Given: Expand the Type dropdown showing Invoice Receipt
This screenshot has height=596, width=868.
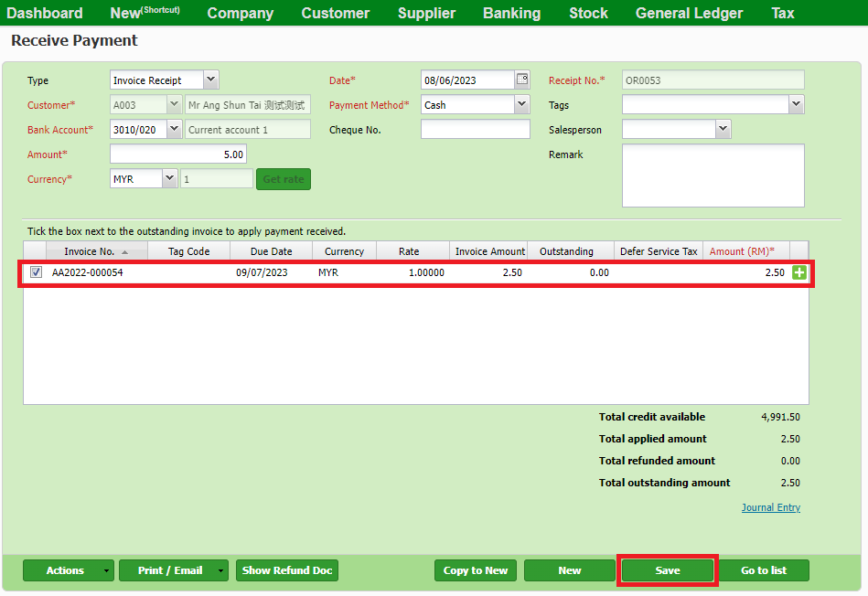Looking at the screenshot, I should (211, 80).
